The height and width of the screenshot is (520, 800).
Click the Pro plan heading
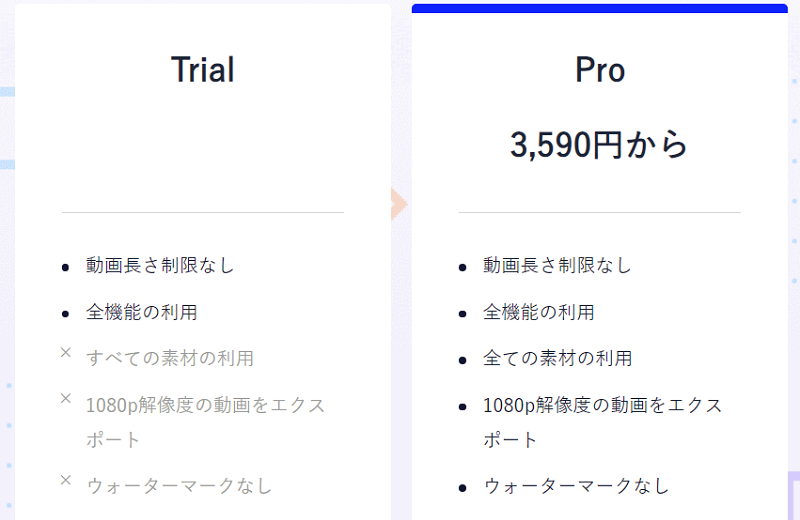[599, 69]
